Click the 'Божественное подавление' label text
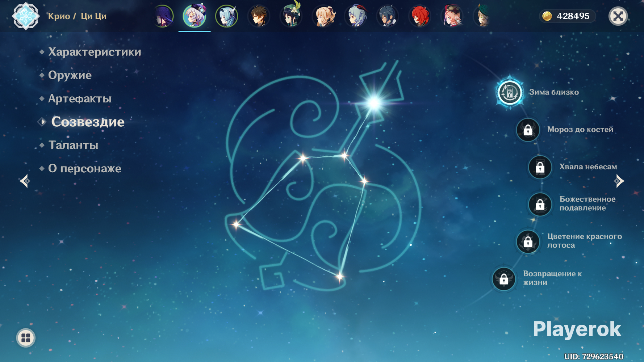Image resolution: width=644 pixels, height=362 pixels. point(587,203)
